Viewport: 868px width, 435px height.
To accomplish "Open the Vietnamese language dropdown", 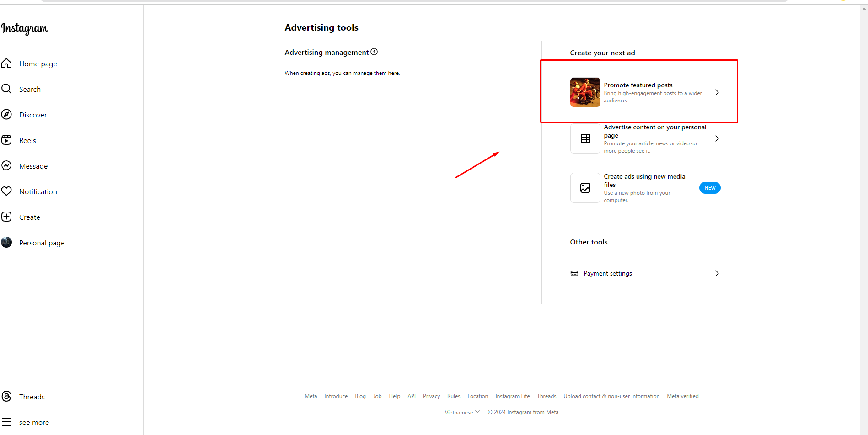I will tap(462, 412).
